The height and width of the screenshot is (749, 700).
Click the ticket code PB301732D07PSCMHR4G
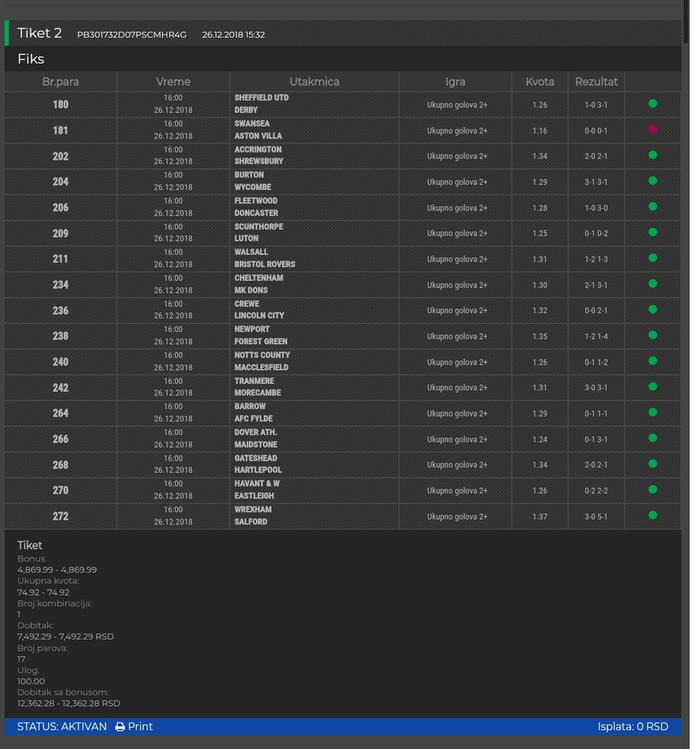(x=132, y=34)
